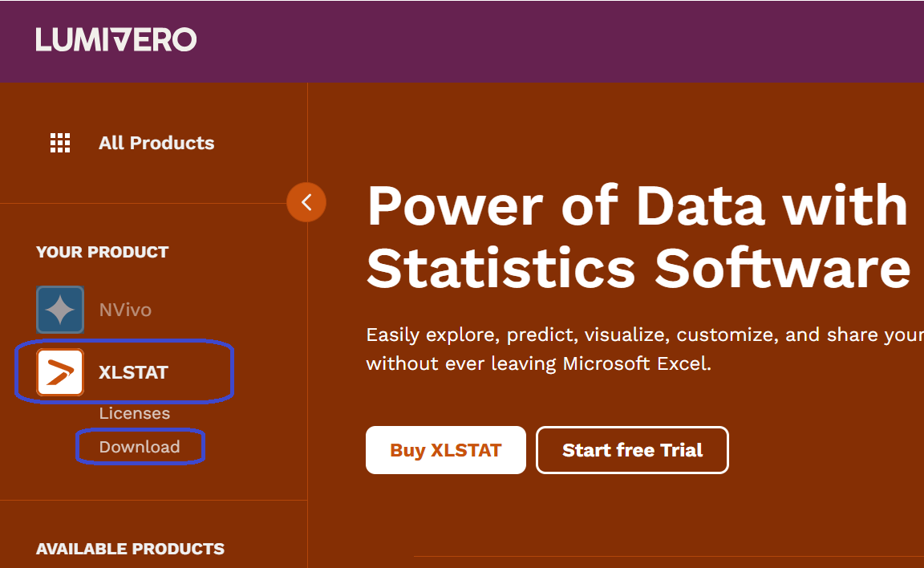The height and width of the screenshot is (568, 924).
Task: Click the XLSTAT product icon
Action: tap(60, 372)
